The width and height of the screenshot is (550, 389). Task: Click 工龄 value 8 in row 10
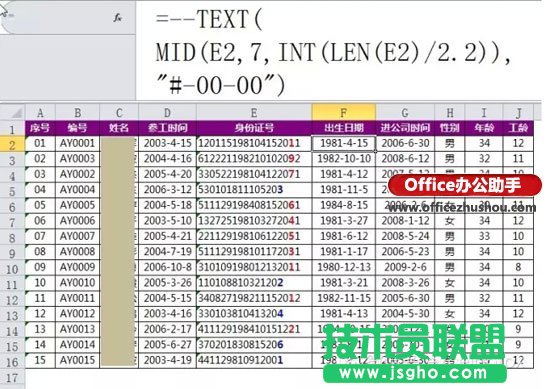518,267
